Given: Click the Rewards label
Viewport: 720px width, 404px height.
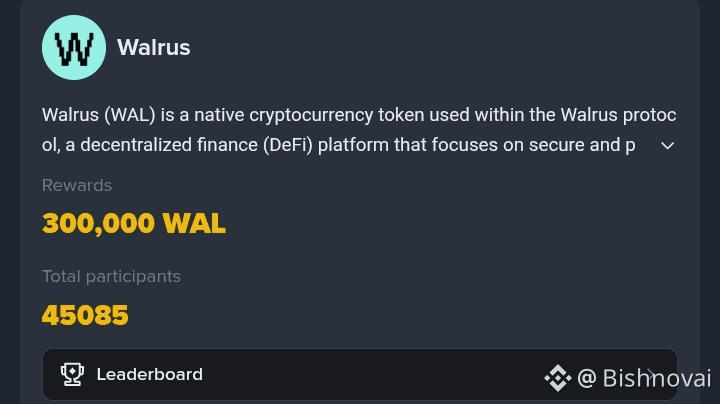Looking at the screenshot, I should [x=77, y=185].
